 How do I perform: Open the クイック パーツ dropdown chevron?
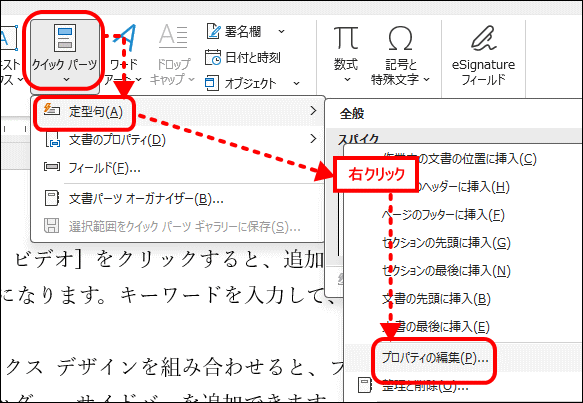click(66, 80)
